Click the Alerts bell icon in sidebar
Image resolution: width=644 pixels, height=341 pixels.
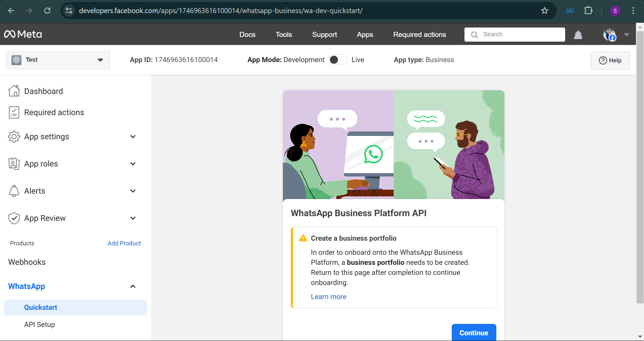click(14, 191)
